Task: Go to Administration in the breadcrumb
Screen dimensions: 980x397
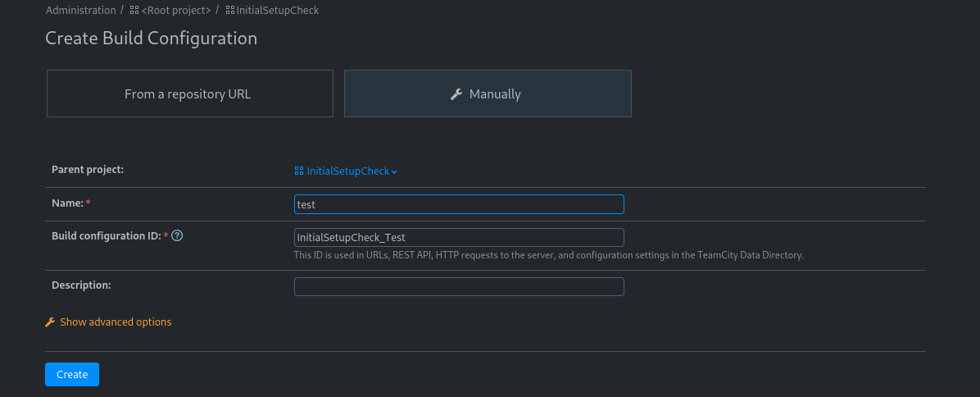Action: click(80, 11)
